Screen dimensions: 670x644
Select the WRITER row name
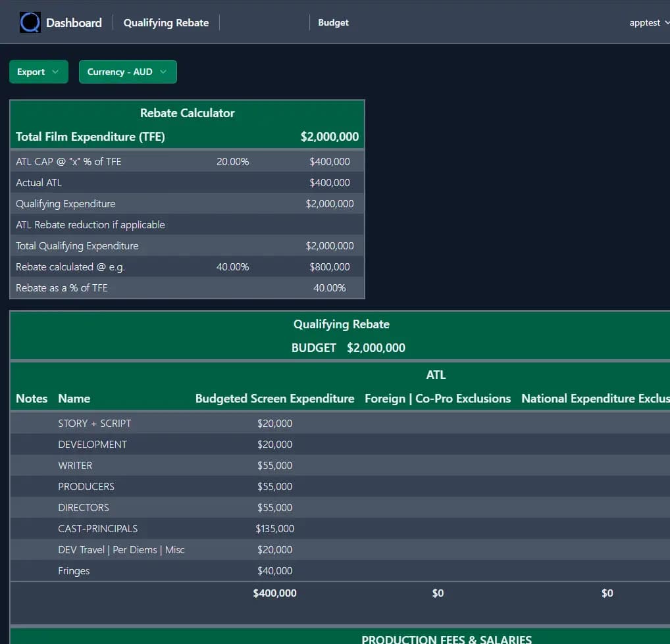point(75,466)
